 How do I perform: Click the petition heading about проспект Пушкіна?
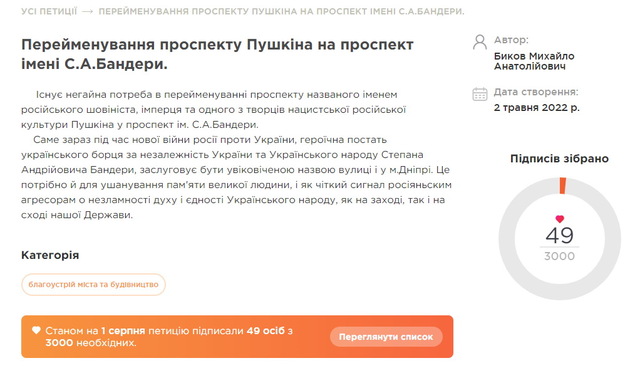click(217, 54)
